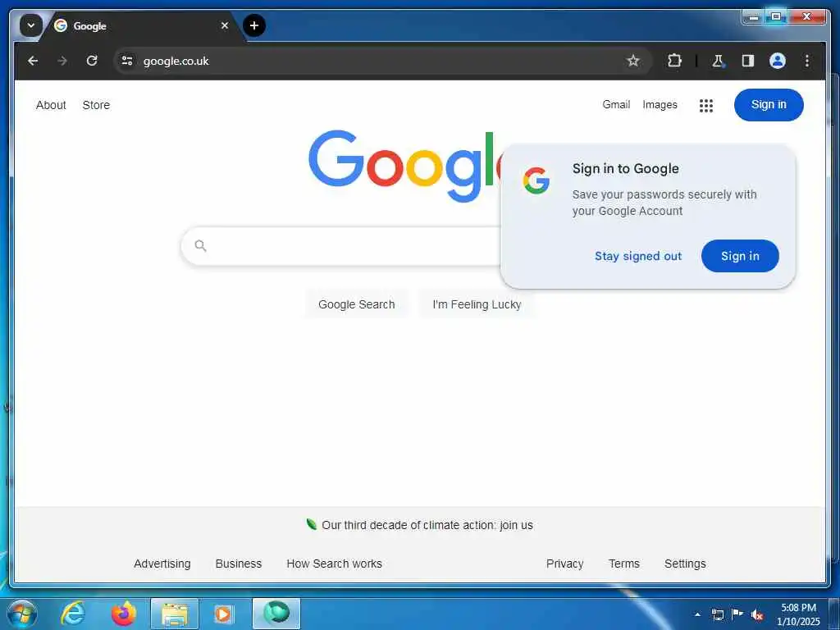
Task: Select the active browser taskbar icon
Action: click(276, 614)
